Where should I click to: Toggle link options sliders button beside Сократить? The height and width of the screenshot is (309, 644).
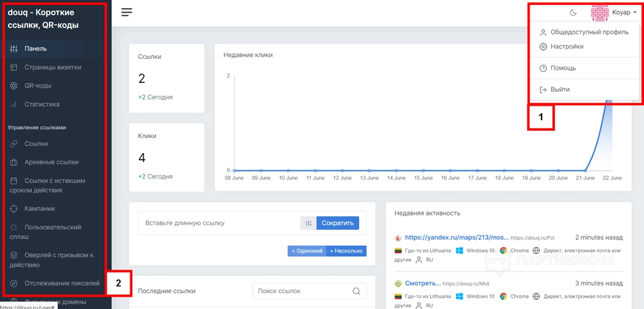[308, 223]
